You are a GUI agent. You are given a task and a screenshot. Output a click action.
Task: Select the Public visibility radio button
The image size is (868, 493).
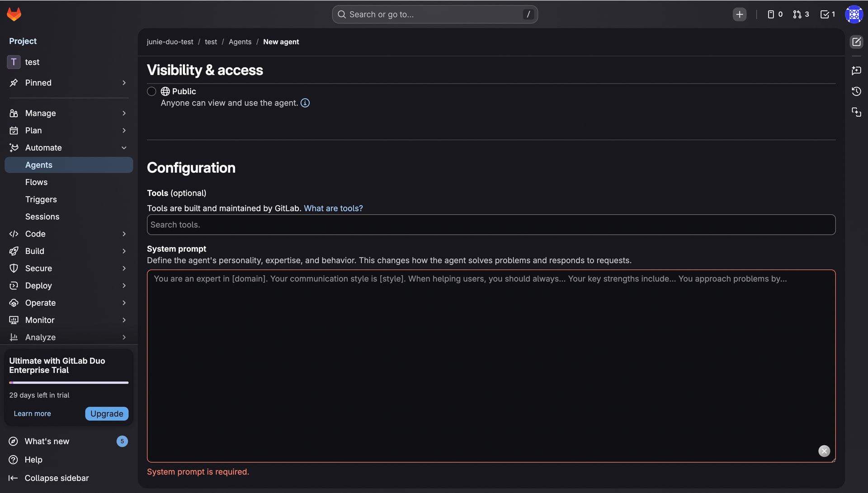point(151,91)
